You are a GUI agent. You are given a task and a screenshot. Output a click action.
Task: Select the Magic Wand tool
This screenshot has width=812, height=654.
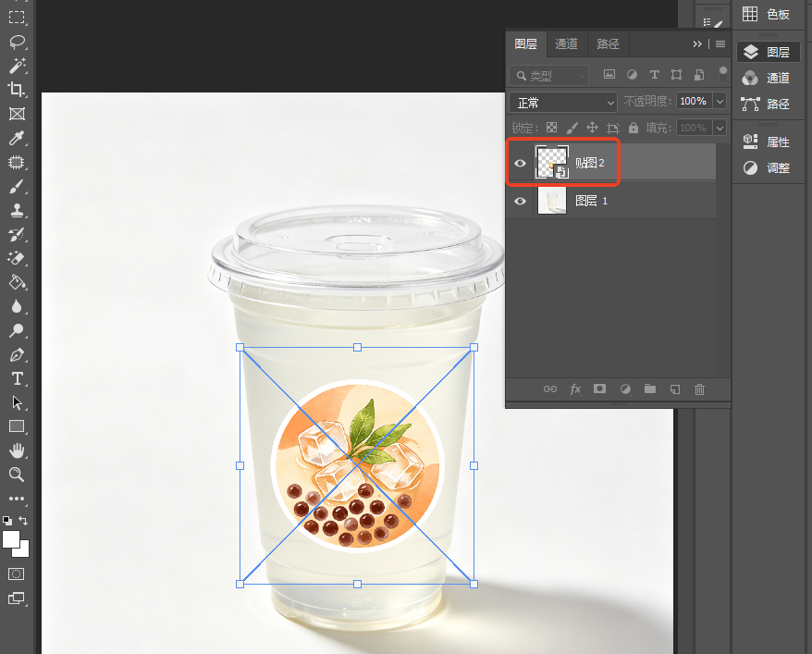[17, 66]
